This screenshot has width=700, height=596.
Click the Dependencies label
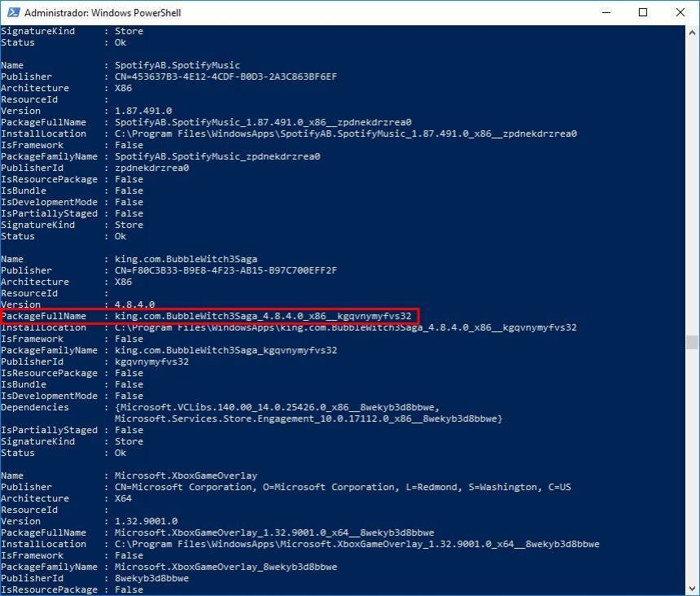(35, 408)
